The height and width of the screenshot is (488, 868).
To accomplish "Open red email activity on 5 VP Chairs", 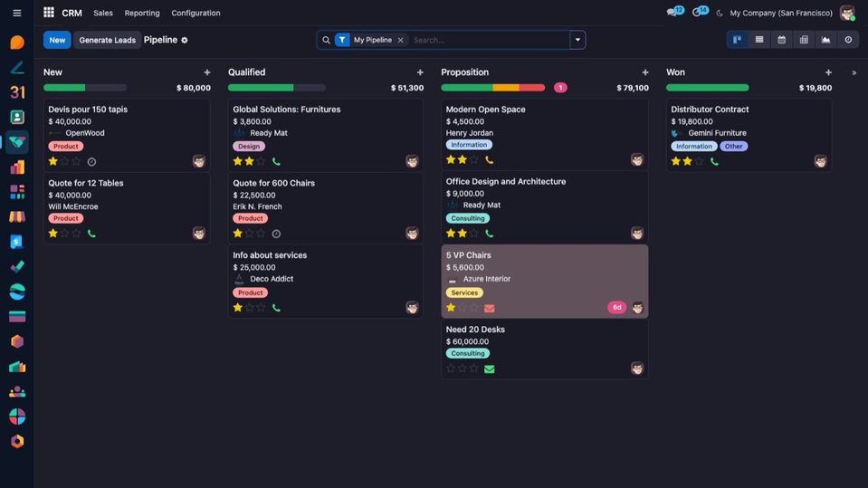I will point(490,308).
